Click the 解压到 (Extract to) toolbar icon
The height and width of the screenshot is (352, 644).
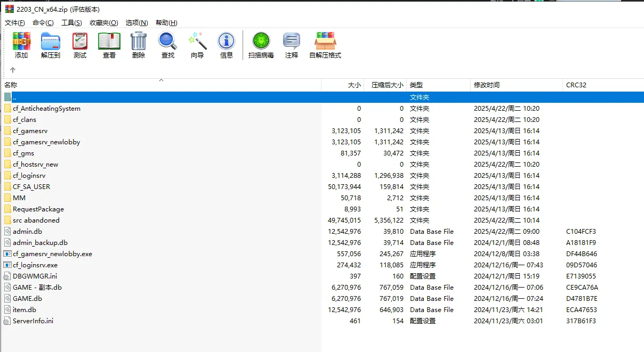(51, 41)
